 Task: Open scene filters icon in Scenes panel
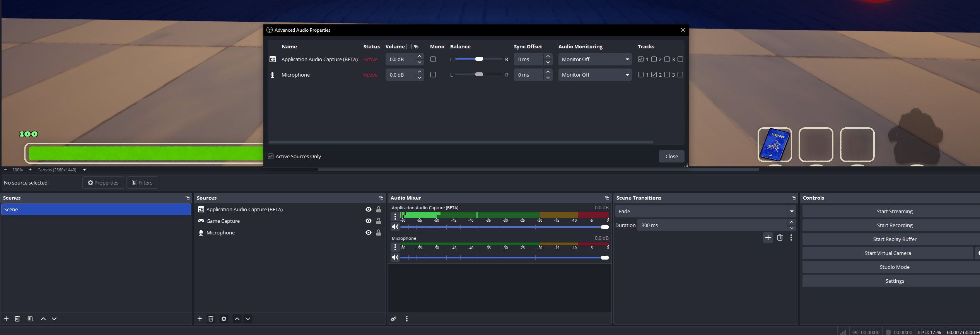click(30, 319)
